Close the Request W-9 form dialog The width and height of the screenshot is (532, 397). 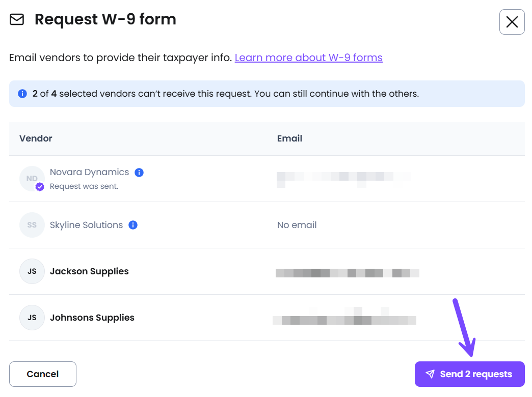point(512,22)
